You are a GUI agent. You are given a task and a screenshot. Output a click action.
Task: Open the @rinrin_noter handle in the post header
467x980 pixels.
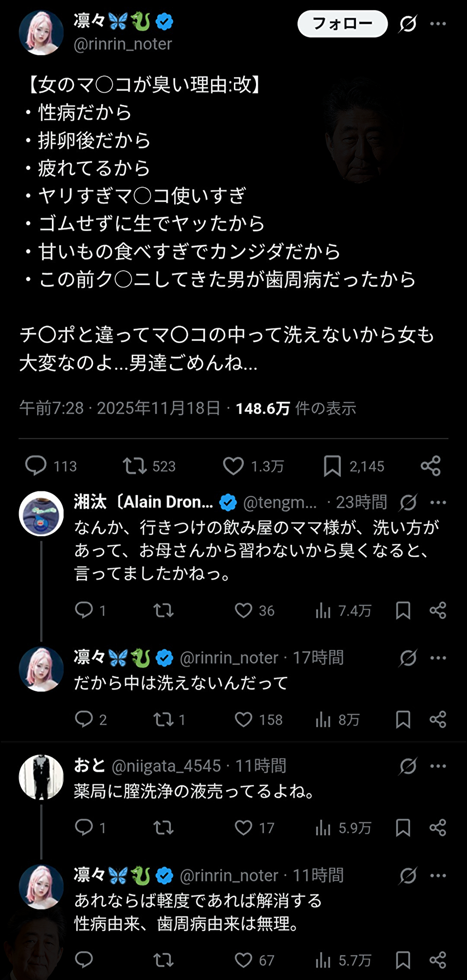(123, 44)
